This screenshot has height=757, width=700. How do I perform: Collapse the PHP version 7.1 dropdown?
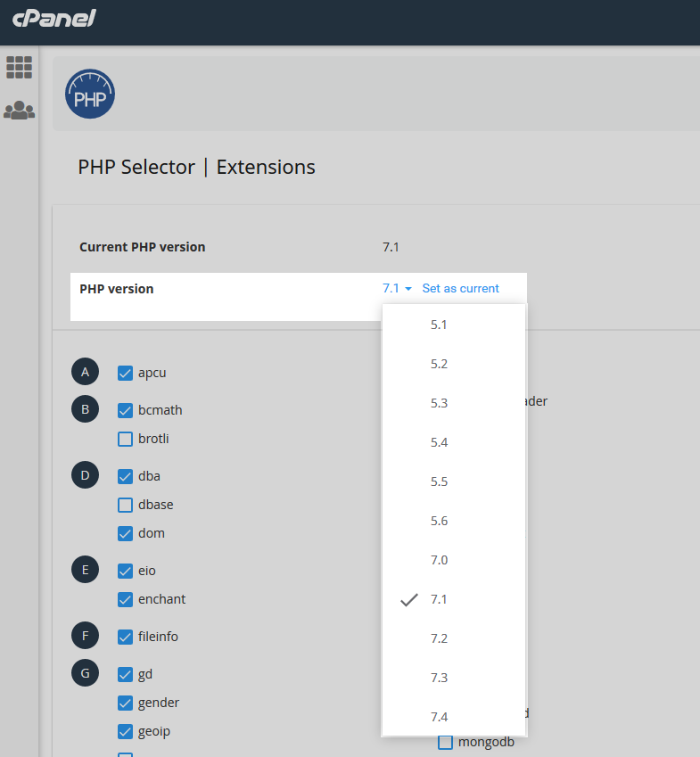click(x=397, y=288)
